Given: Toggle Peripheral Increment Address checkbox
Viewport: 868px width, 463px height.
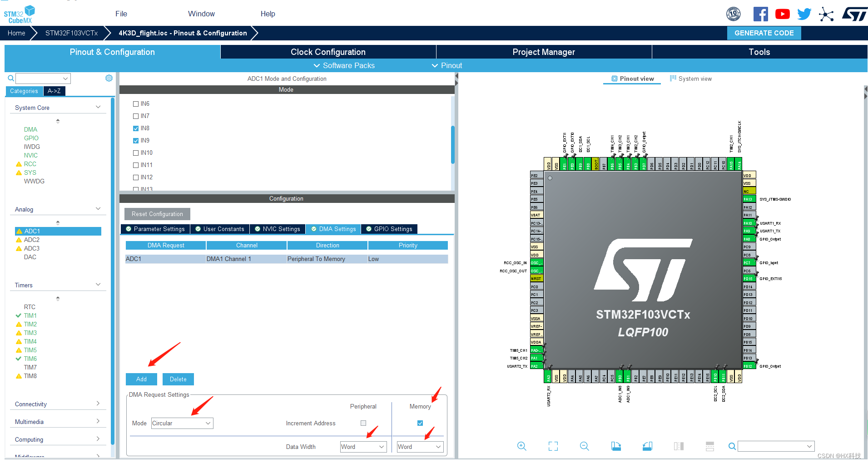Looking at the screenshot, I should coord(363,423).
